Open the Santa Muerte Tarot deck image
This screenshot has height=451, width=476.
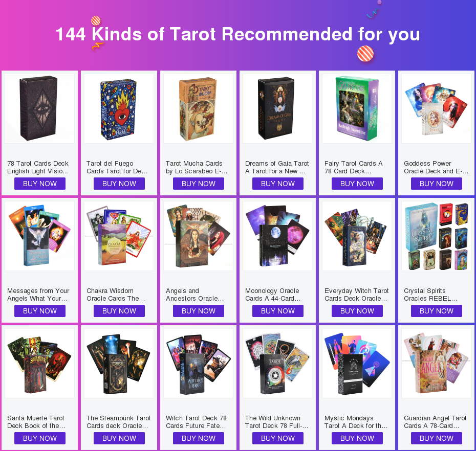[x=40, y=364]
